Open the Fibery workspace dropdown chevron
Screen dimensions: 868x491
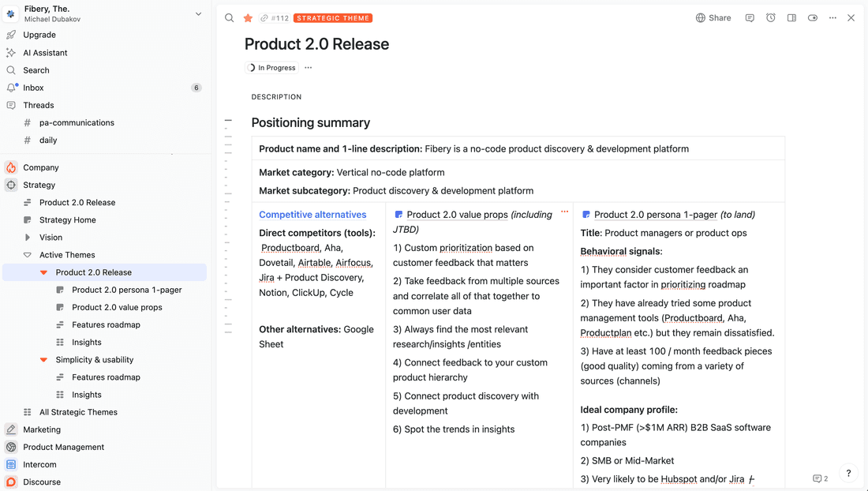198,13
